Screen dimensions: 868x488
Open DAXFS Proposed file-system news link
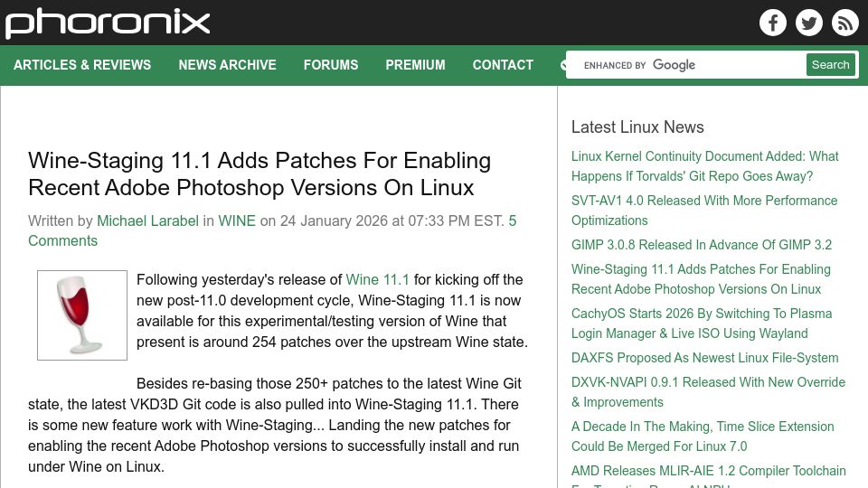point(704,358)
